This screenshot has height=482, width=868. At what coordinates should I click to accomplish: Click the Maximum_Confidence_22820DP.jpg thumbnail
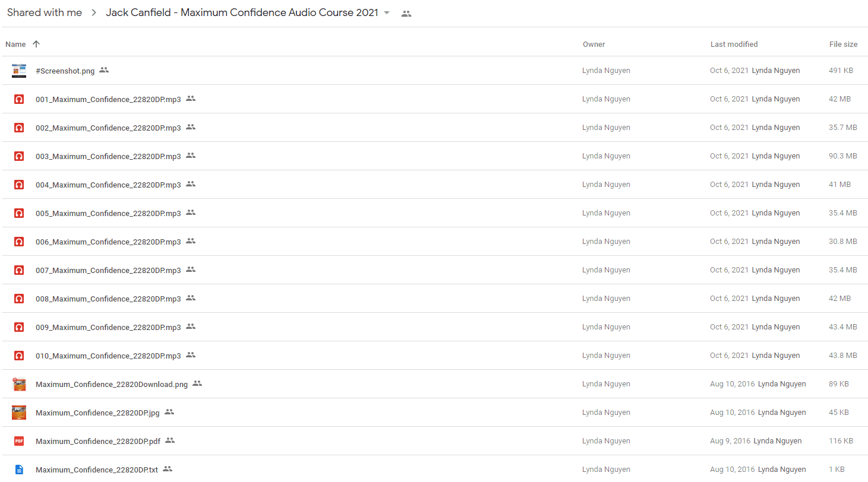(x=19, y=413)
